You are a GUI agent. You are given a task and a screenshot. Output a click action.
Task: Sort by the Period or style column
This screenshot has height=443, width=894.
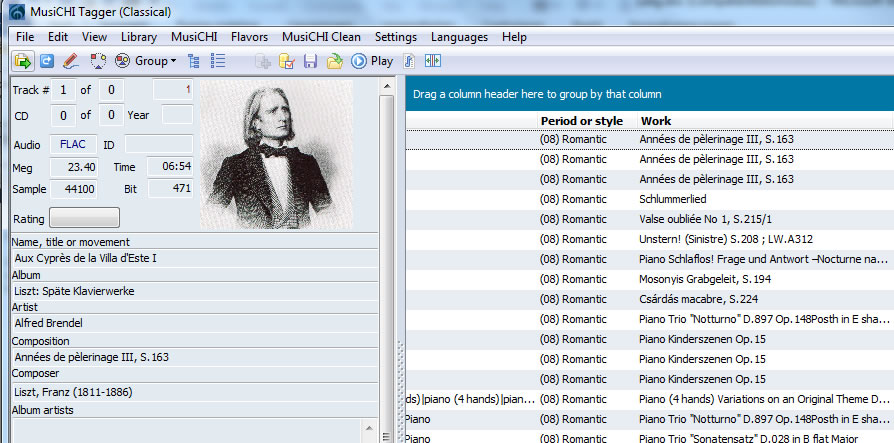581,121
